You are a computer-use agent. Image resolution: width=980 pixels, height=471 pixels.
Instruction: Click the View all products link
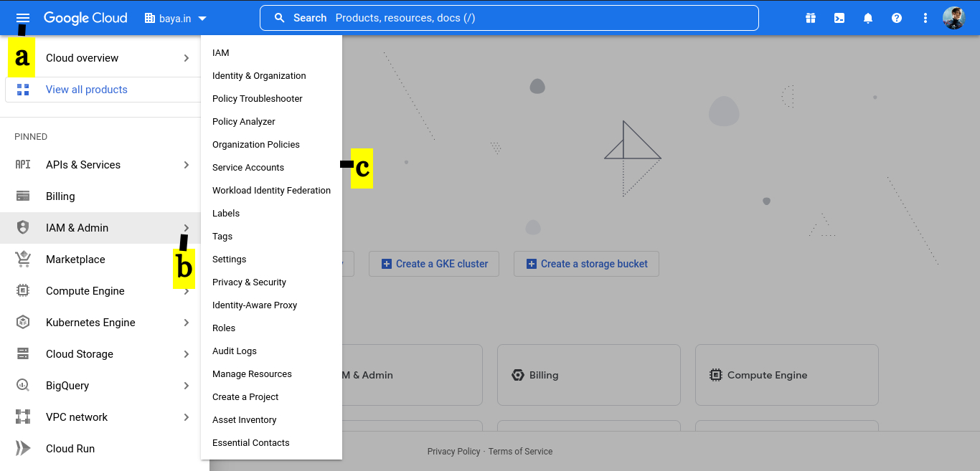point(87,90)
